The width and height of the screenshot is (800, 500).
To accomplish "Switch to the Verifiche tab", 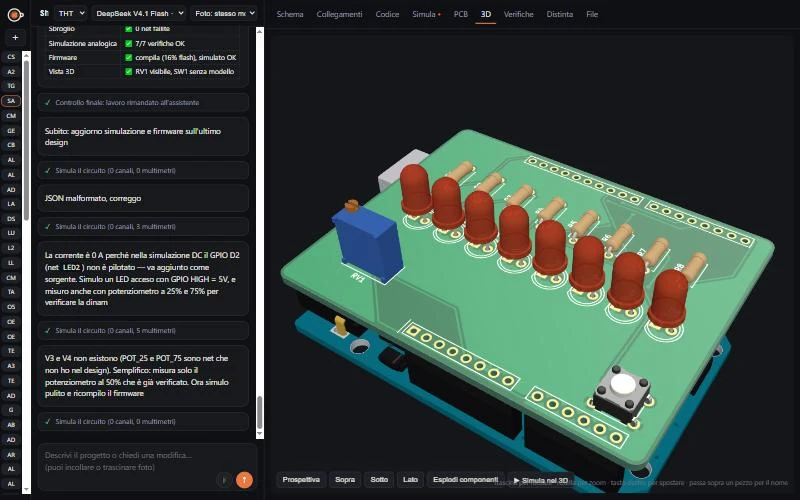I will (x=518, y=14).
